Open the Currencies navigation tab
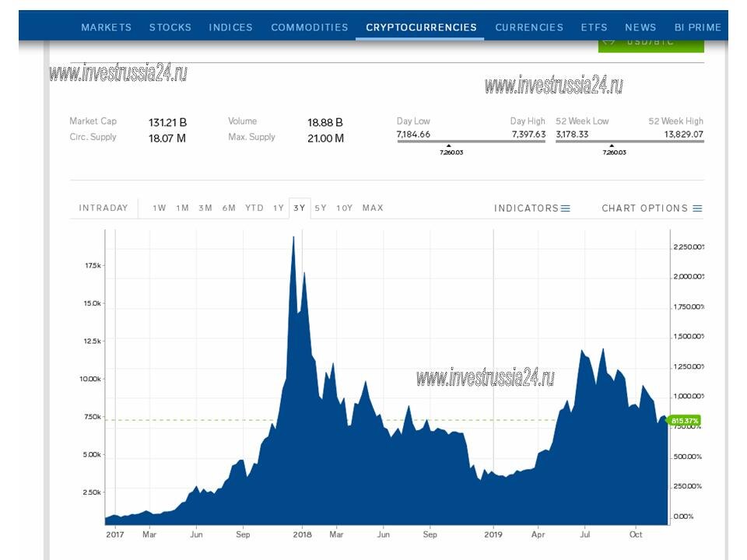This screenshot has width=747, height=560. (x=529, y=28)
